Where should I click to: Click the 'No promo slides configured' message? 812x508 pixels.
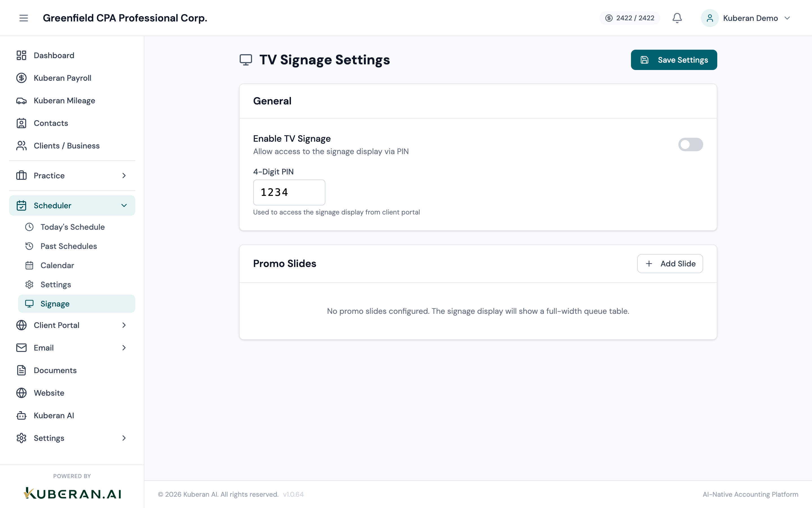pyautogui.click(x=478, y=311)
